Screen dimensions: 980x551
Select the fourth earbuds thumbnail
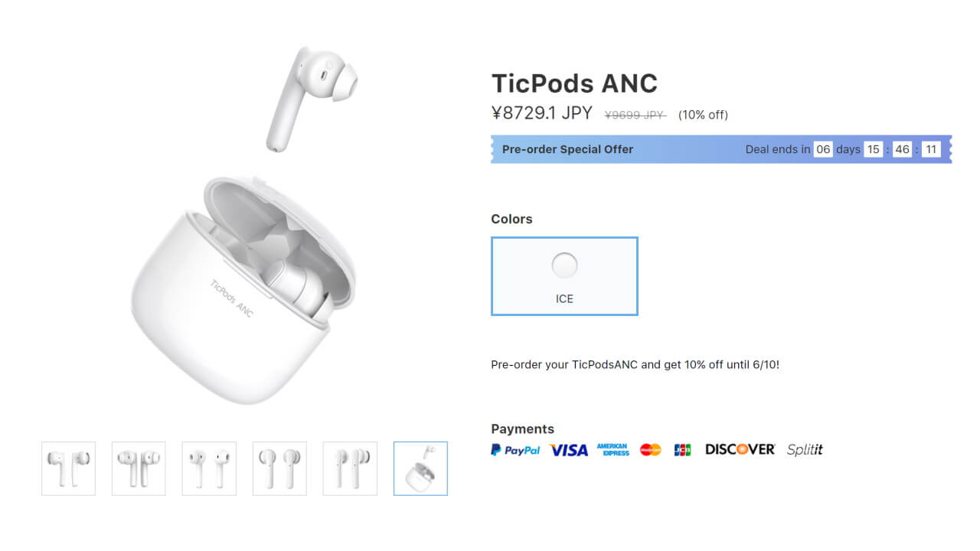click(279, 468)
